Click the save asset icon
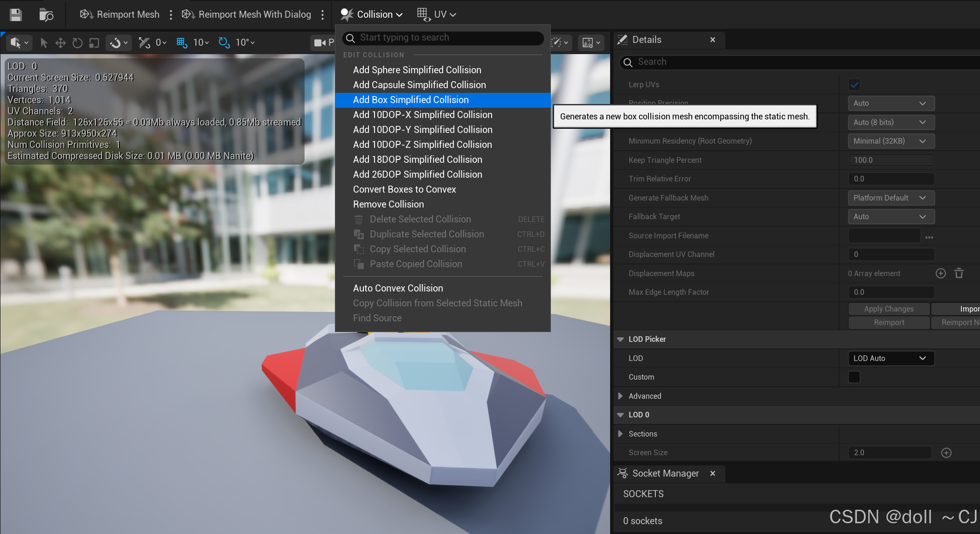Image resolution: width=980 pixels, height=534 pixels. [16, 14]
